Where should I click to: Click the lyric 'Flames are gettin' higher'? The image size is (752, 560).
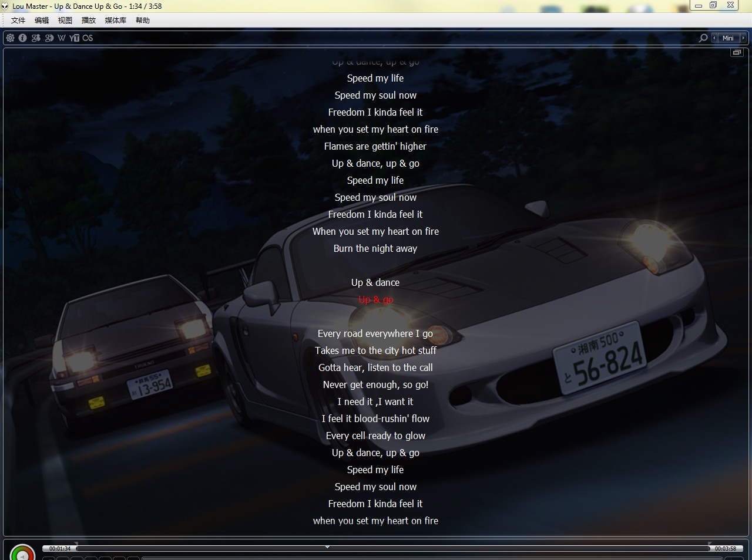[x=375, y=147]
